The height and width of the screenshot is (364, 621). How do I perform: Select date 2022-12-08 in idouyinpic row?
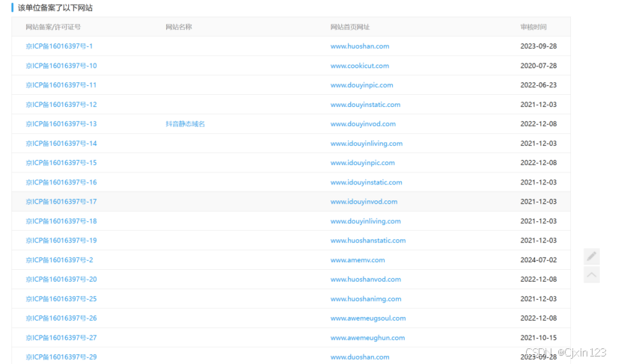pyautogui.click(x=539, y=163)
